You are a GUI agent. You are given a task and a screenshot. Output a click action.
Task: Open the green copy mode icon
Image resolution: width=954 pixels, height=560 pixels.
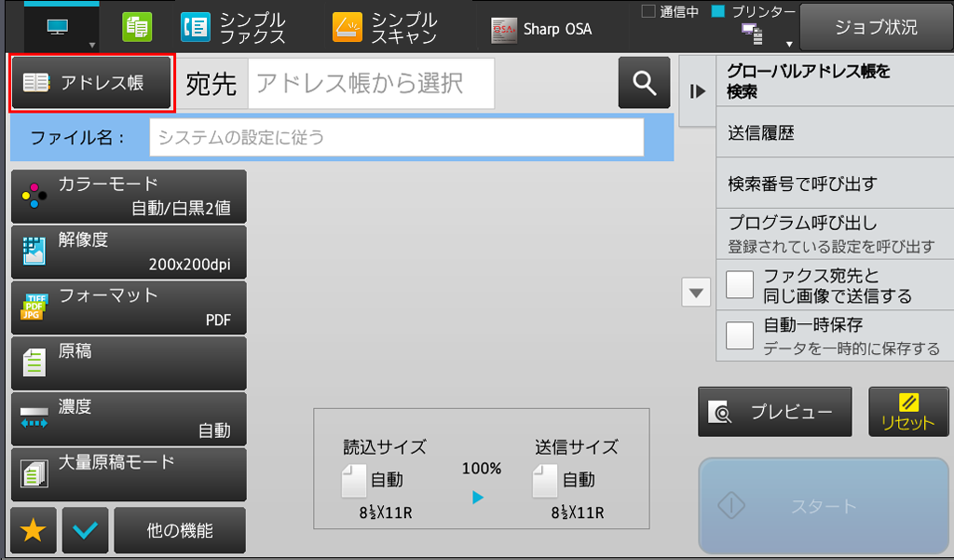click(137, 27)
